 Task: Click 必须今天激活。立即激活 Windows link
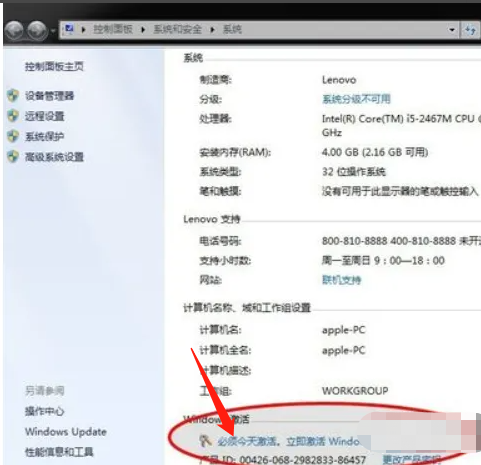coord(289,441)
